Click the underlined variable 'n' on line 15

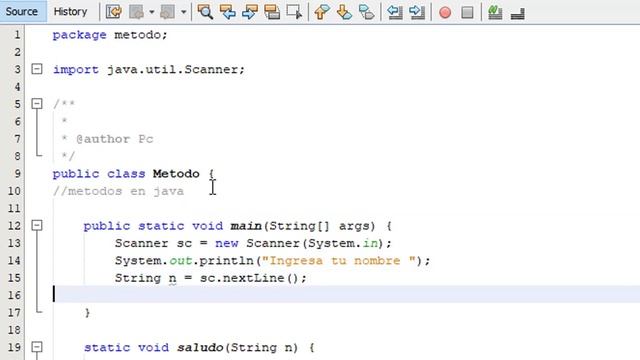[172, 278]
